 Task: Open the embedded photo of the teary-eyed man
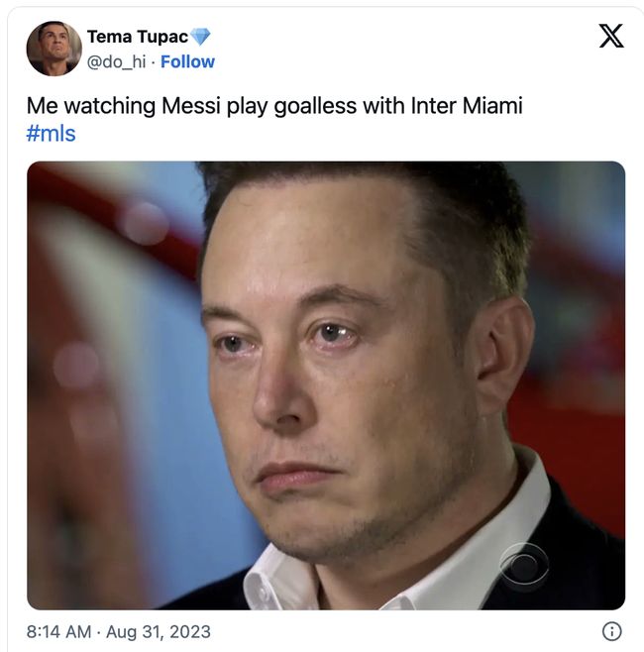pyautogui.click(x=326, y=385)
